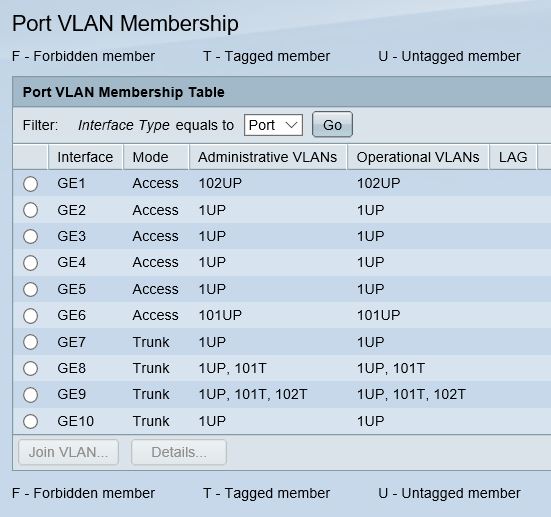Pick the GE5 row radio button
This screenshot has height=517, width=551.
pyautogui.click(x=31, y=289)
